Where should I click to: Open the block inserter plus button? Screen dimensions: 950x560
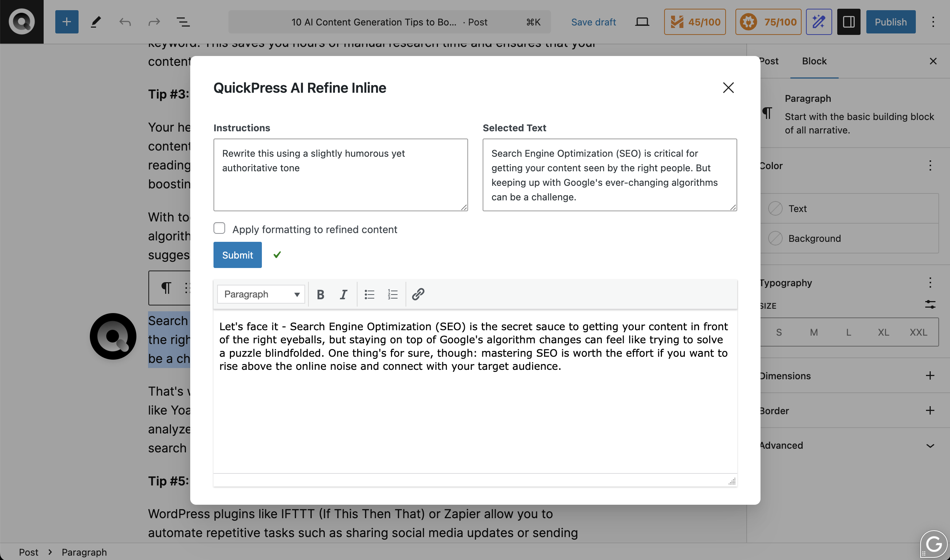point(67,22)
